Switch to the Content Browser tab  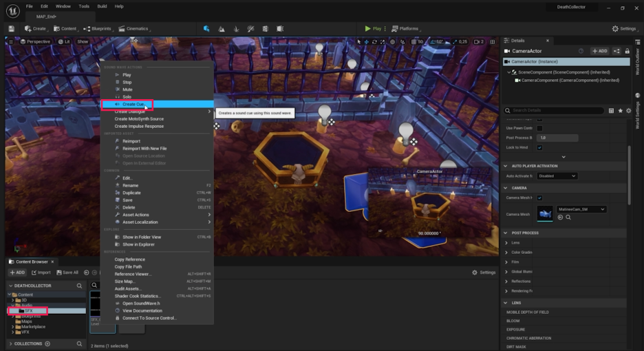31,262
